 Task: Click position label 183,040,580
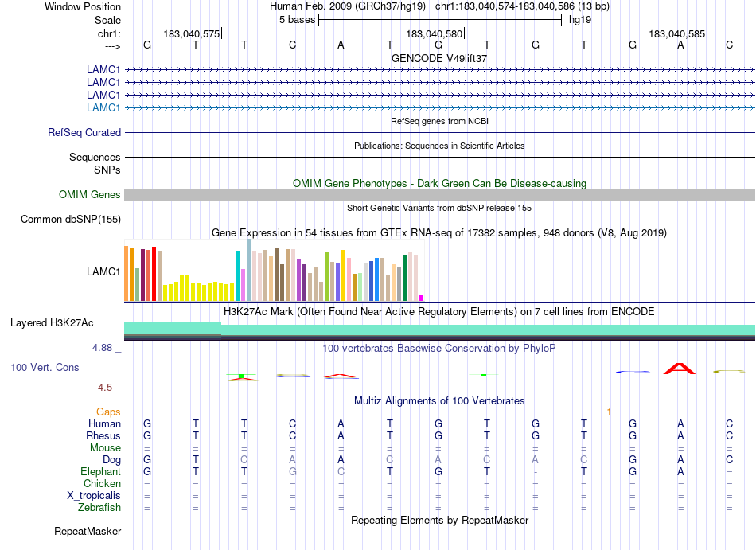[x=434, y=33]
